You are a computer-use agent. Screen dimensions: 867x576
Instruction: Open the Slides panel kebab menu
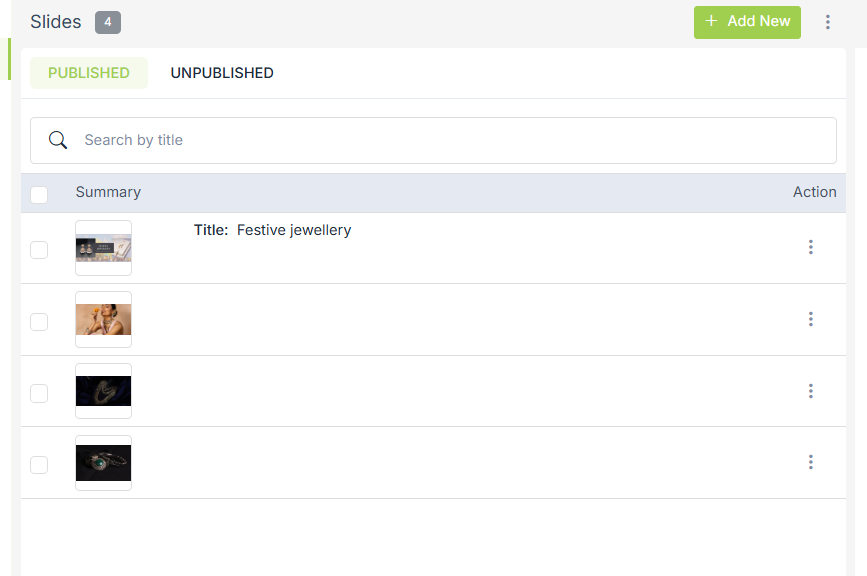pyautogui.click(x=827, y=22)
